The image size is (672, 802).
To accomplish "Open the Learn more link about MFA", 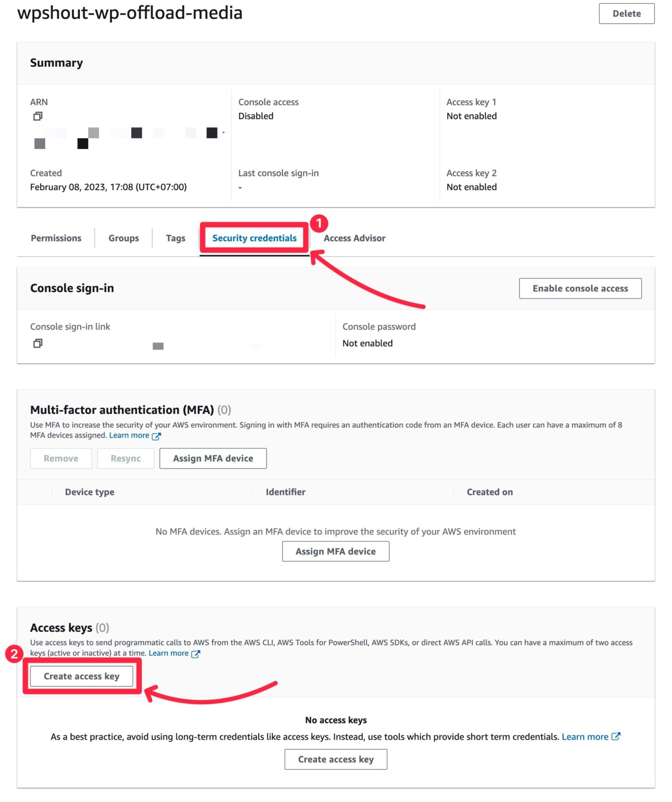I will pos(130,435).
